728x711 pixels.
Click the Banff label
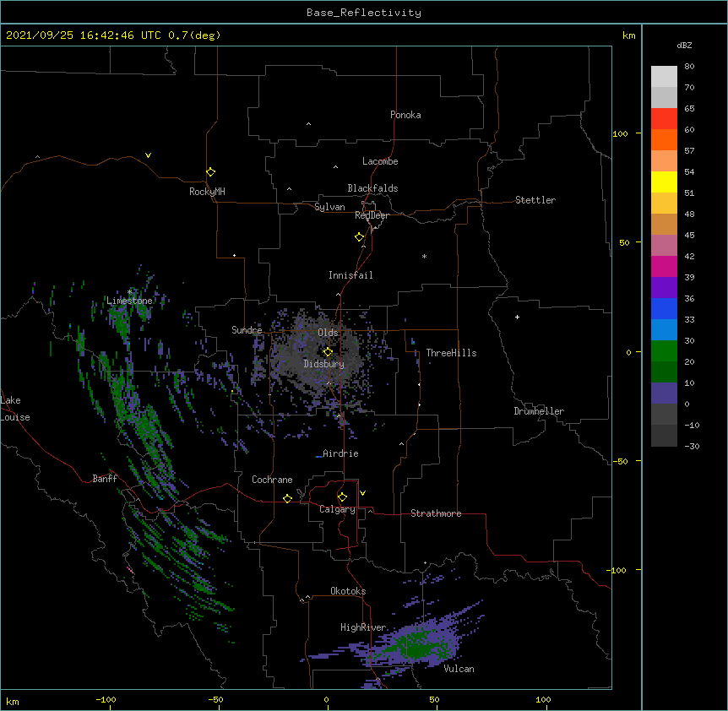coord(105,479)
